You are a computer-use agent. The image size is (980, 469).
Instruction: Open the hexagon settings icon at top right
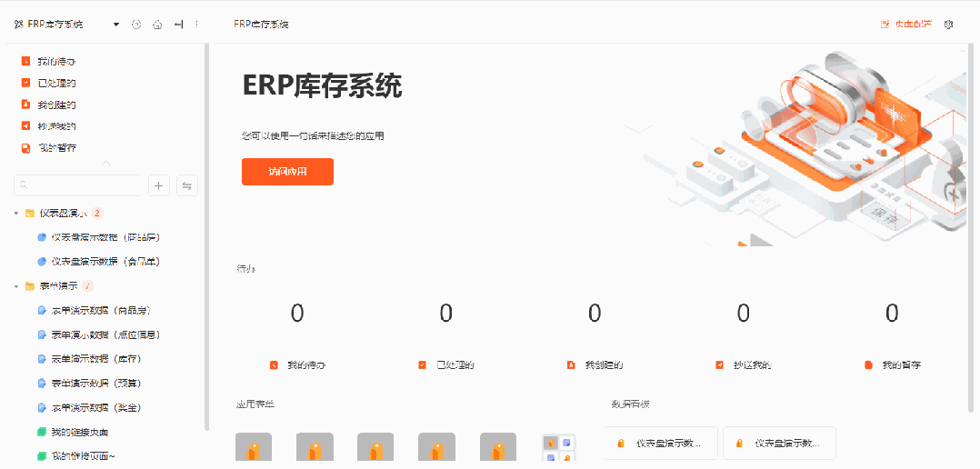pyautogui.click(x=948, y=25)
